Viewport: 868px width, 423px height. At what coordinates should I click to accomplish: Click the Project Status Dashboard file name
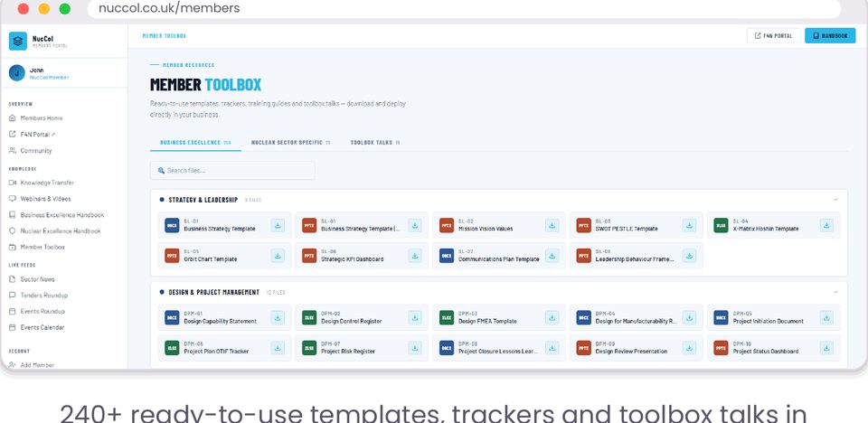pos(766,352)
